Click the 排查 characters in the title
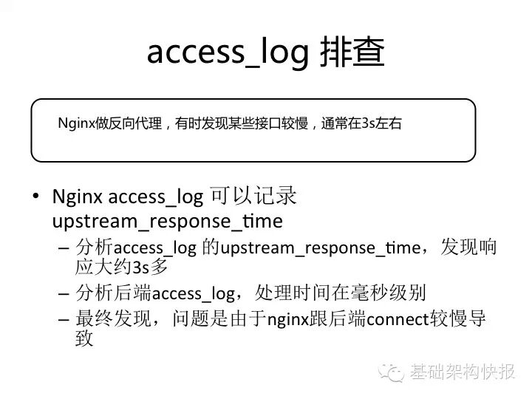532x399 pixels. tap(352, 52)
